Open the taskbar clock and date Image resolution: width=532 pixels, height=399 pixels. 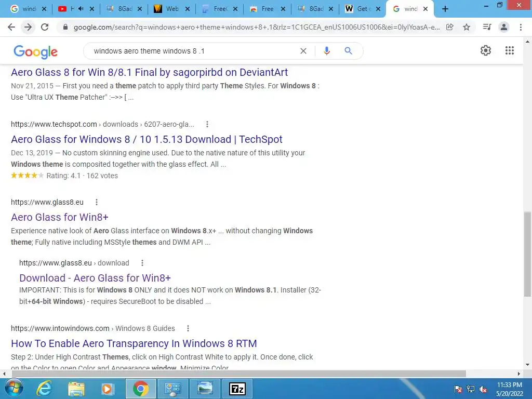coord(510,389)
